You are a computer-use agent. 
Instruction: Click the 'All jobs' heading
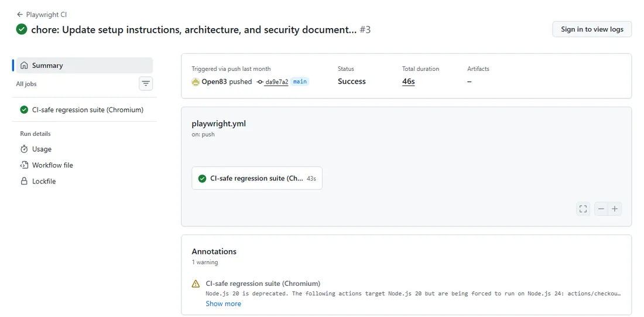click(26, 84)
